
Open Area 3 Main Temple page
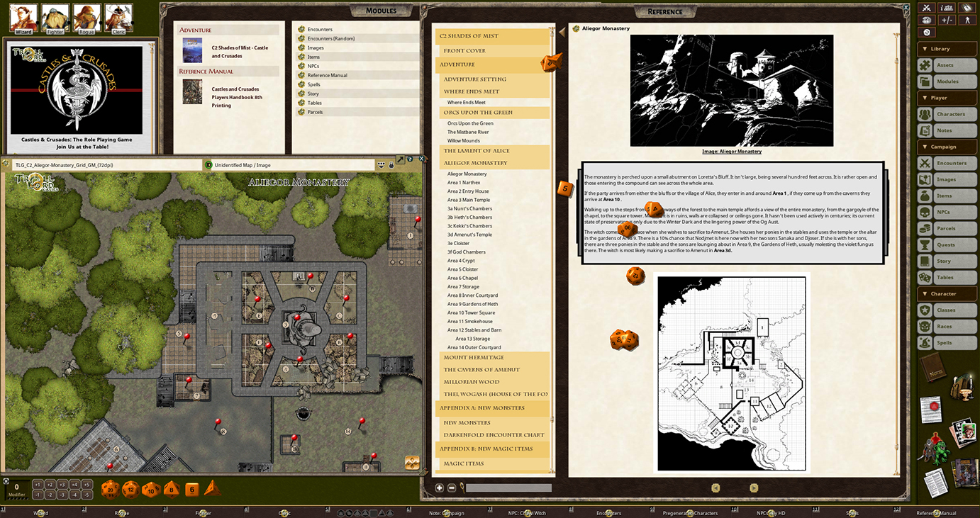469,200
